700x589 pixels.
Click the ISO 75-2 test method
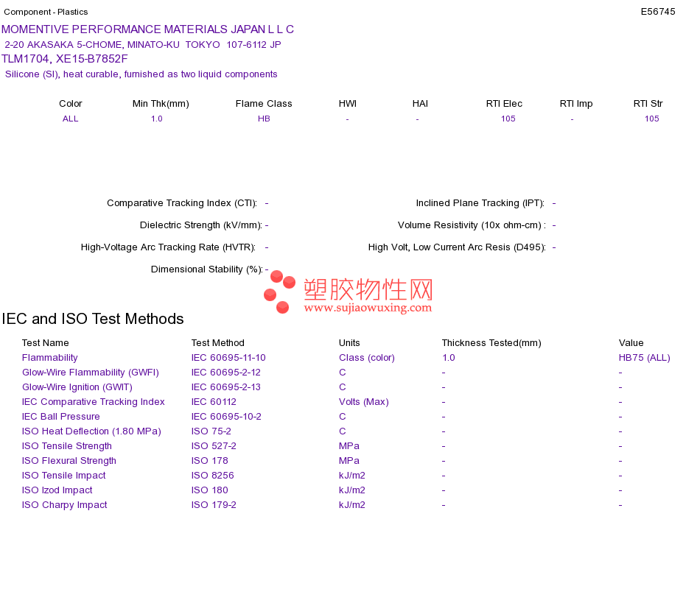point(211,431)
